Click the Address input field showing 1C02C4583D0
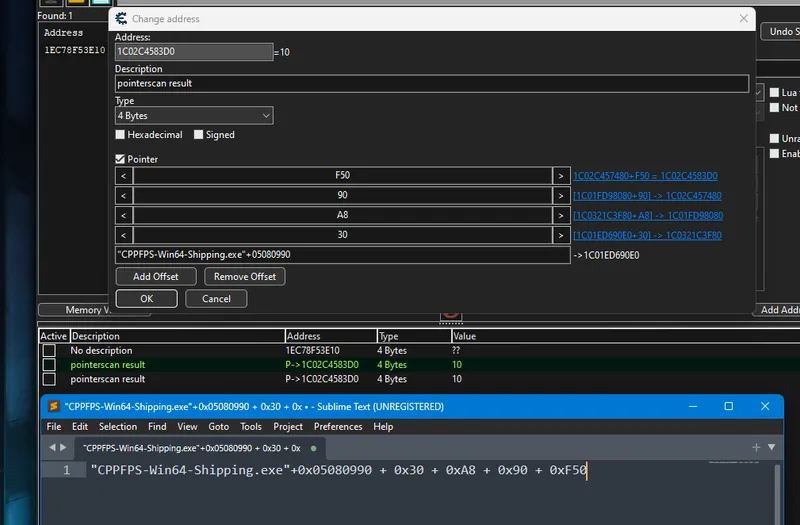 tap(194, 52)
